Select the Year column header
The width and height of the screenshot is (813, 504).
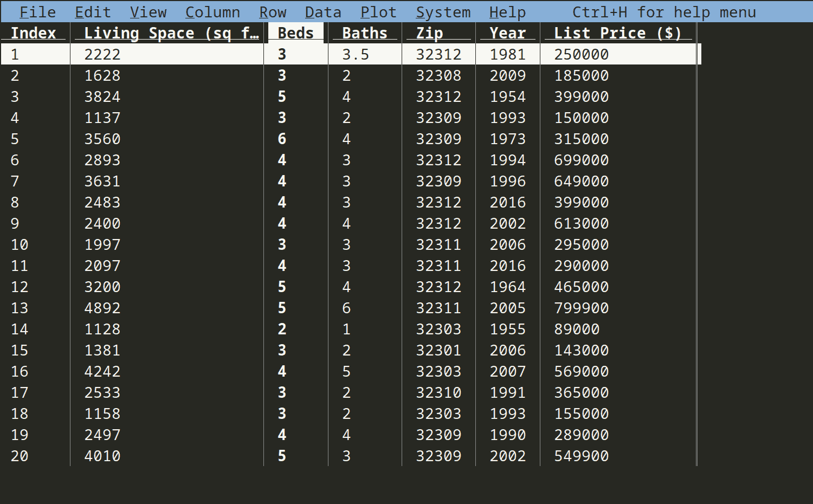(508, 33)
